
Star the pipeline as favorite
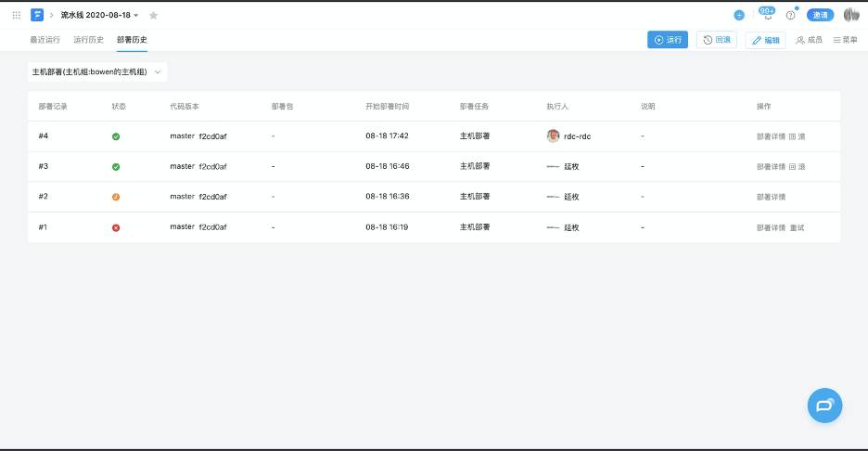[153, 16]
